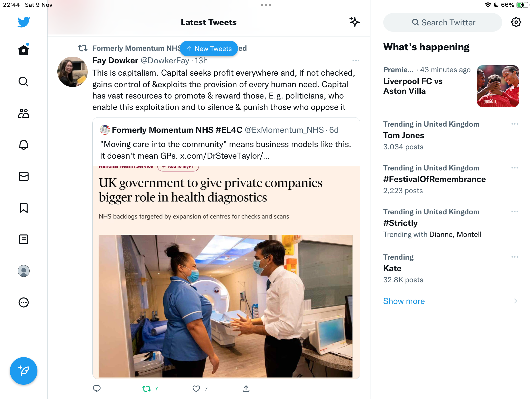
Task: Open more options on Fay Dowker tweet
Action: pos(356,61)
